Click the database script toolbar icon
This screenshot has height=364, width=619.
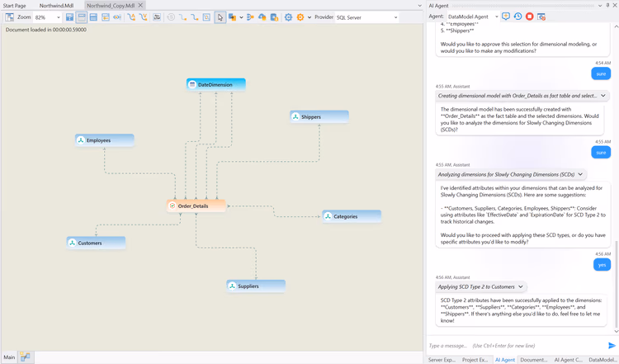coord(274,17)
